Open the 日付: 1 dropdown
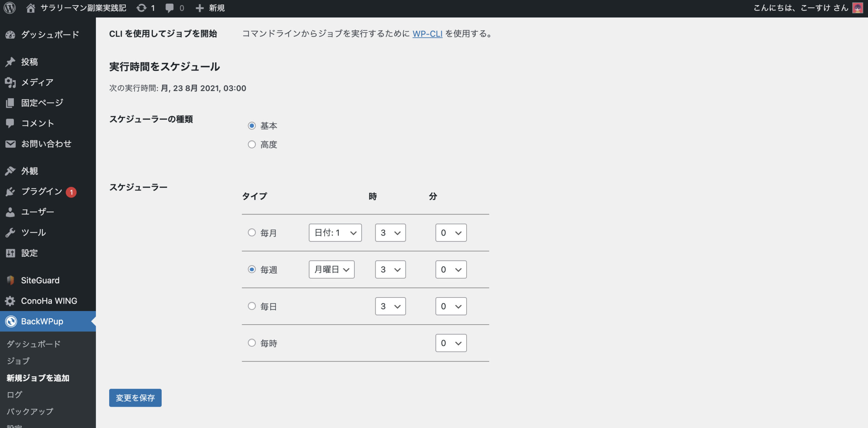 tap(335, 232)
